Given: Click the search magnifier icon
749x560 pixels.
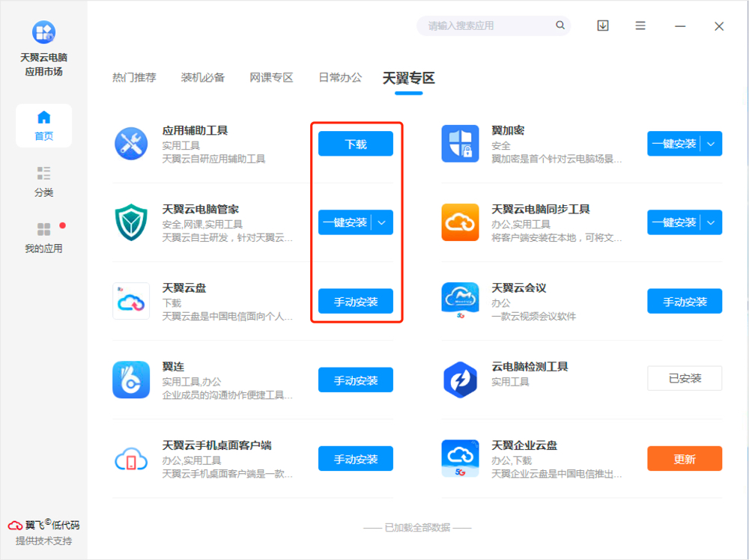Looking at the screenshot, I should (x=560, y=25).
